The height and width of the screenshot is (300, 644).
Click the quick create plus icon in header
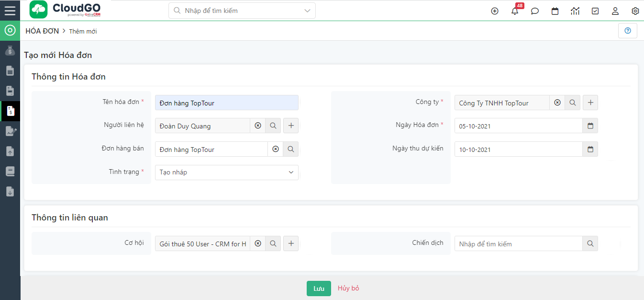pos(495,11)
